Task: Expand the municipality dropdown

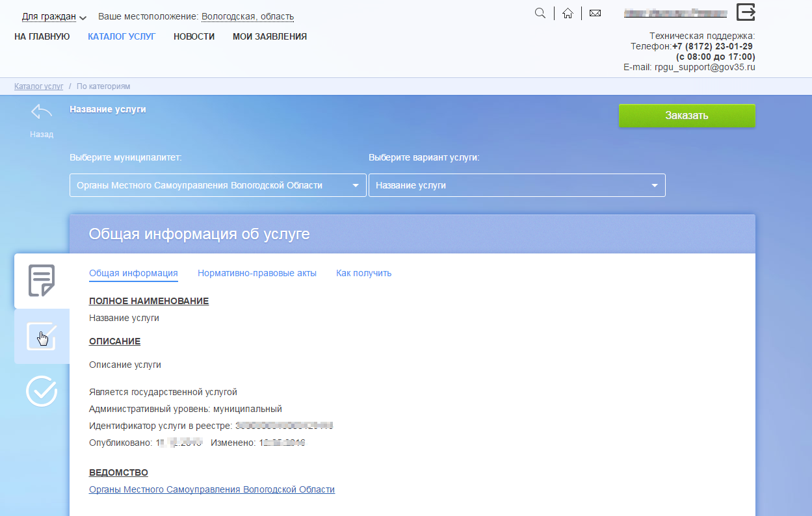Action: coord(218,185)
